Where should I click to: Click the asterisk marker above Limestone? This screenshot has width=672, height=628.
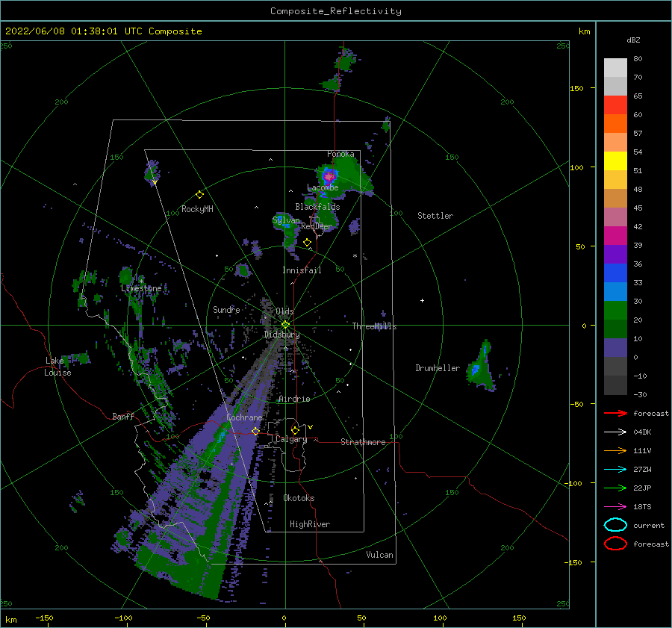tap(141, 282)
